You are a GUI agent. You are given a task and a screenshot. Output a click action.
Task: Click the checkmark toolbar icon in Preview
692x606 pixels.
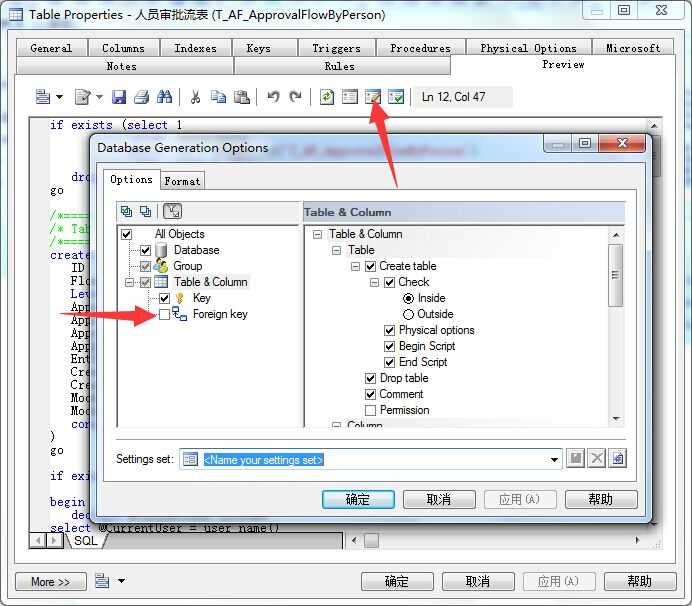click(x=396, y=97)
